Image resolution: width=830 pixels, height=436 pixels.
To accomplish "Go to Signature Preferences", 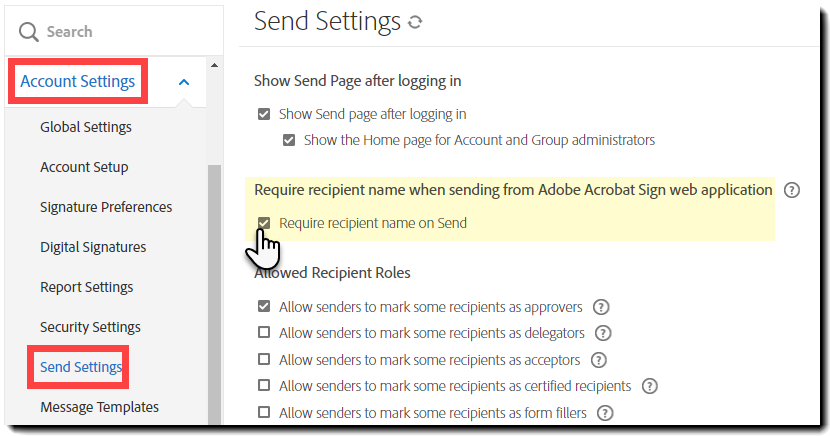I will click(x=106, y=207).
